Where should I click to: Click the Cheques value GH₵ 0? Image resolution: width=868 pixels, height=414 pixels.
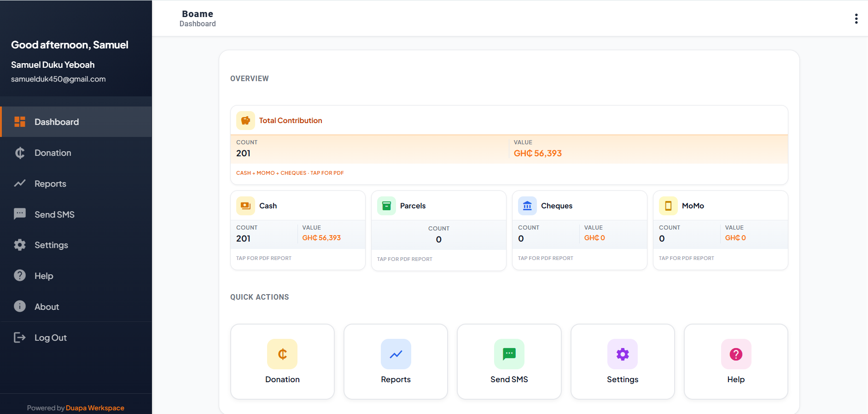(x=594, y=238)
